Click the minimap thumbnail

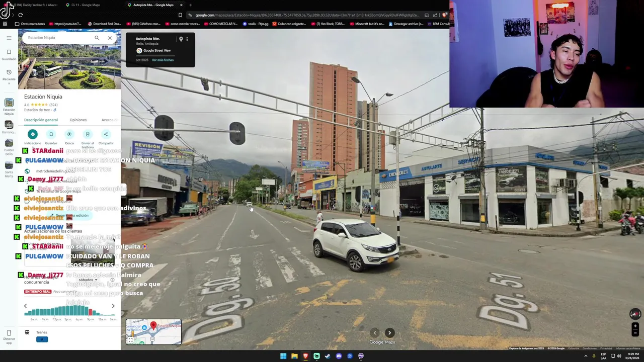(x=153, y=332)
